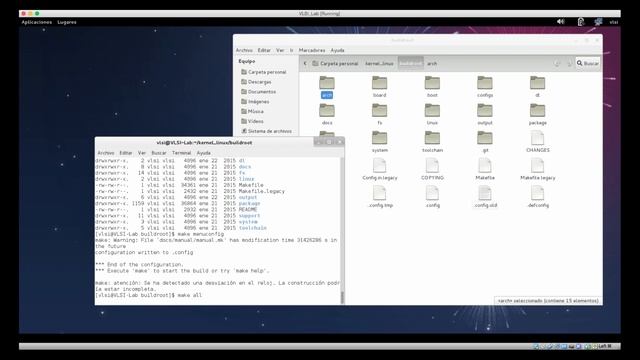Click the network icon in top panel

(598, 22)
